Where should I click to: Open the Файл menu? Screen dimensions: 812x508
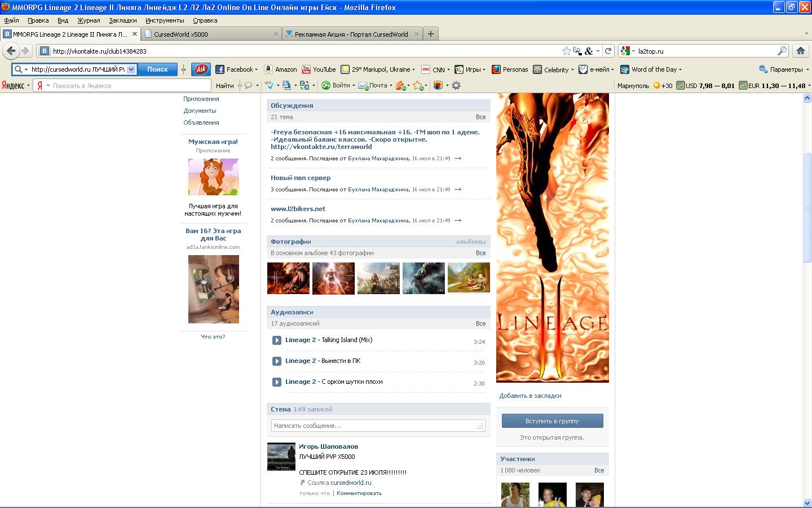coord(11,20)
